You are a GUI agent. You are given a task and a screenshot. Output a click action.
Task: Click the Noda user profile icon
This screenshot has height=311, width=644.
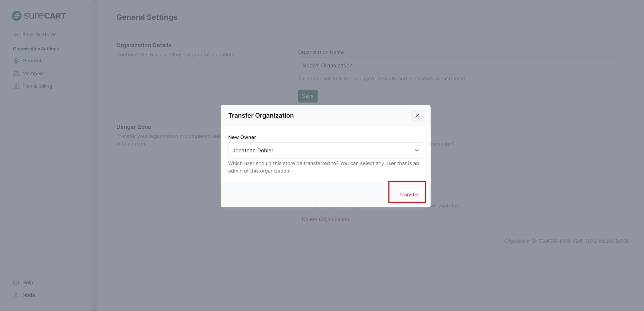click(16, 295)
